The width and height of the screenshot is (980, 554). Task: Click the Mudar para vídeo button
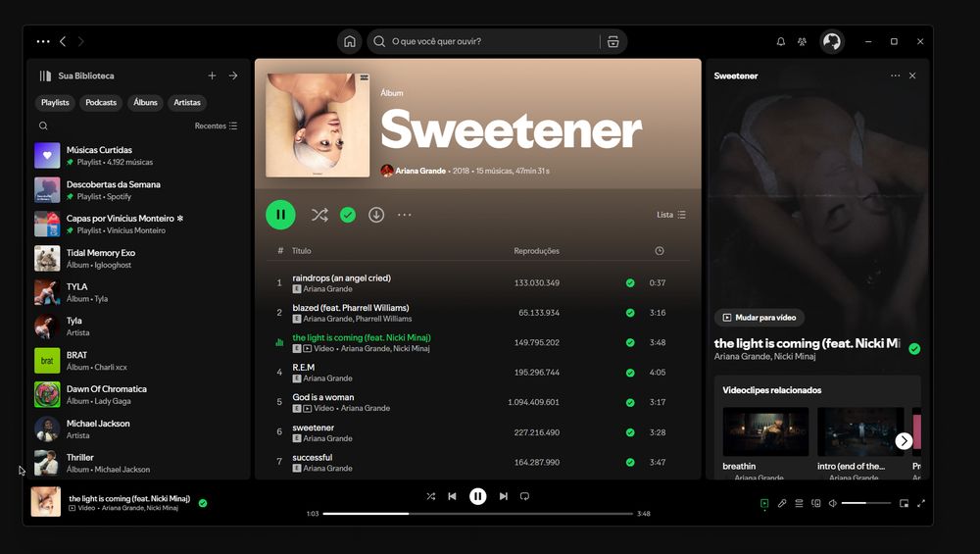click(759, 318)
